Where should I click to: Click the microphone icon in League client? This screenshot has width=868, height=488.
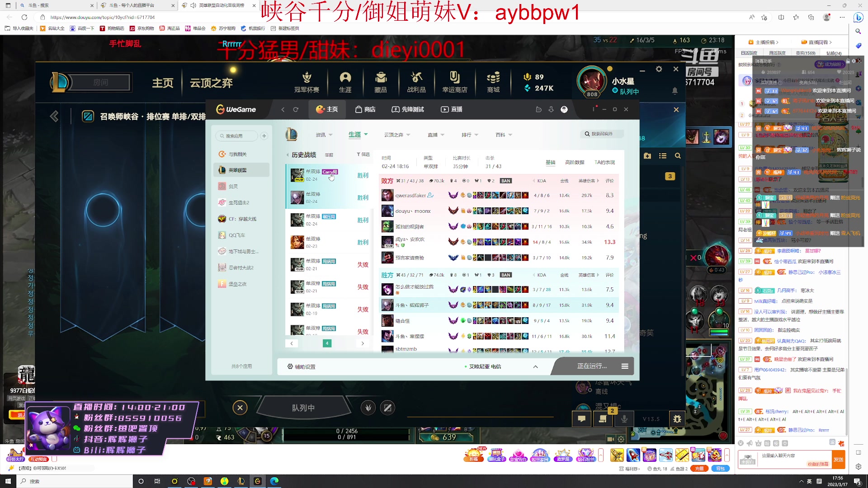[x=624, y=419]
